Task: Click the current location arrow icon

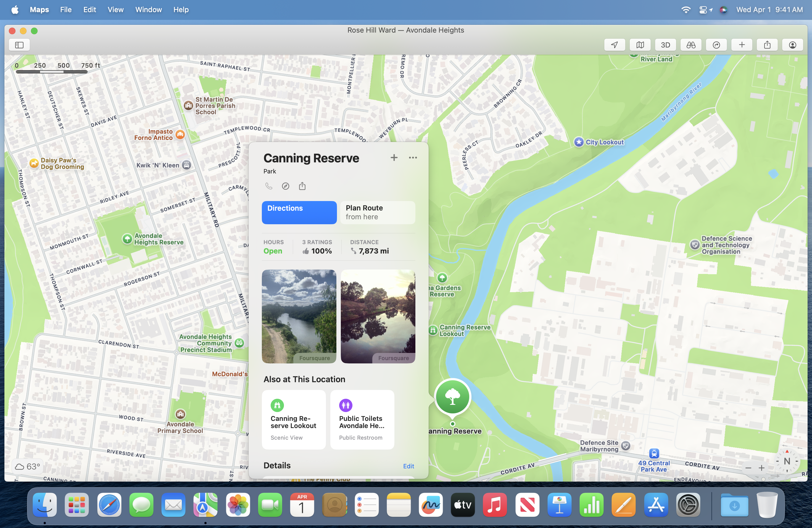Action: pos(615,45)
